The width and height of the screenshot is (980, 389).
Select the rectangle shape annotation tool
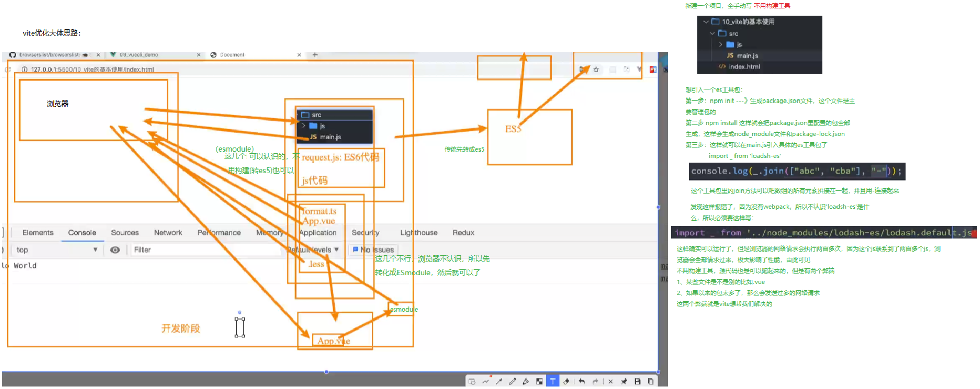coord(472,382)
